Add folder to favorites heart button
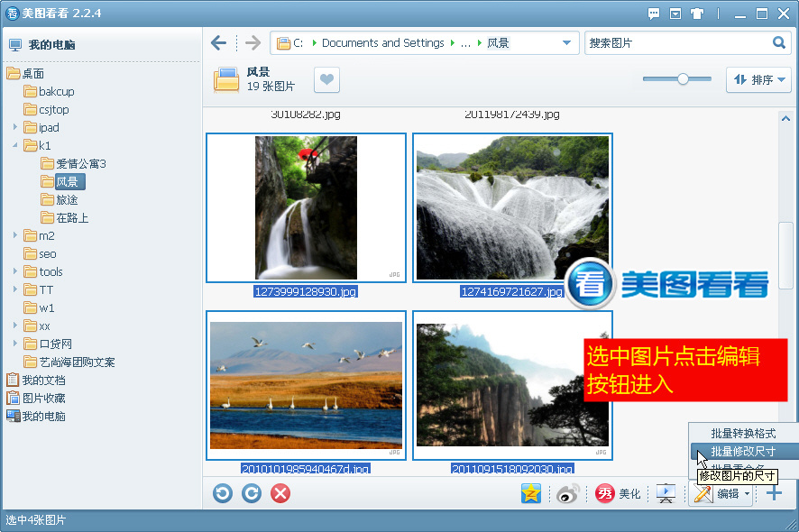This screenshot has width=799, height=532. pos(326,79)
